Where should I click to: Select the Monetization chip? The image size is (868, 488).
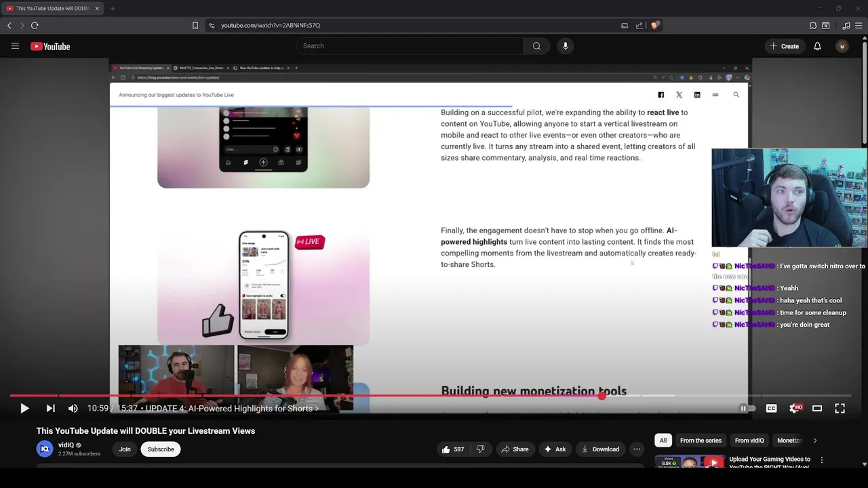[789, 441]
